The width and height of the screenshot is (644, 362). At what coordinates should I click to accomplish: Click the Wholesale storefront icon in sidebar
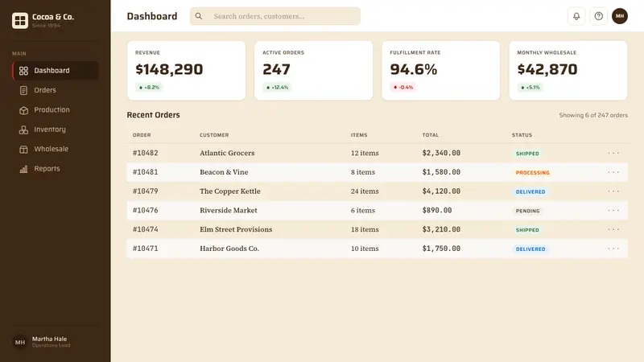tap(23, 150)
